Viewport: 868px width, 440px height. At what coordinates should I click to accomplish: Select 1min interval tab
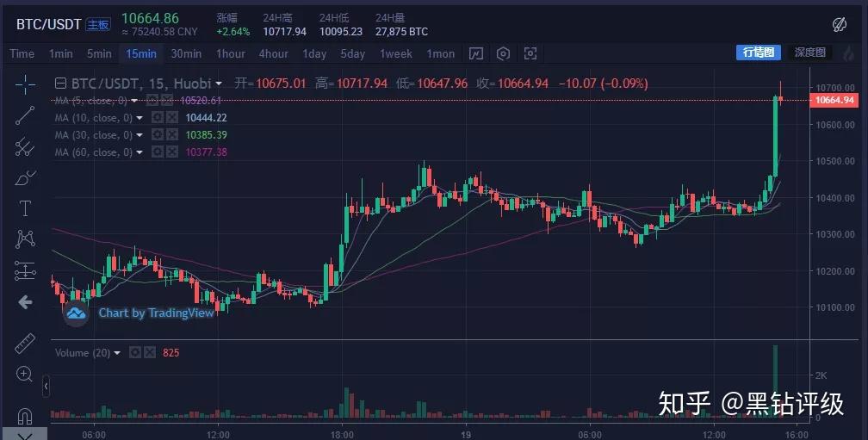61,53
